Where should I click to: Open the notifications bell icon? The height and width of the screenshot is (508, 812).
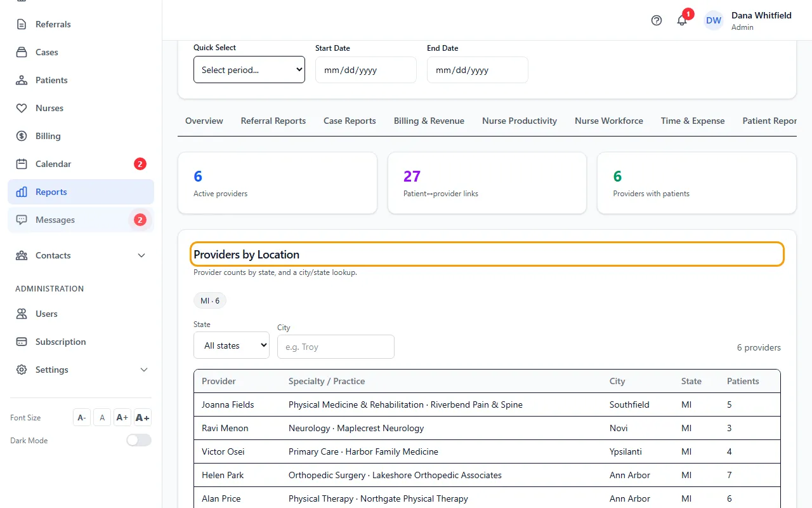point(682,20)
